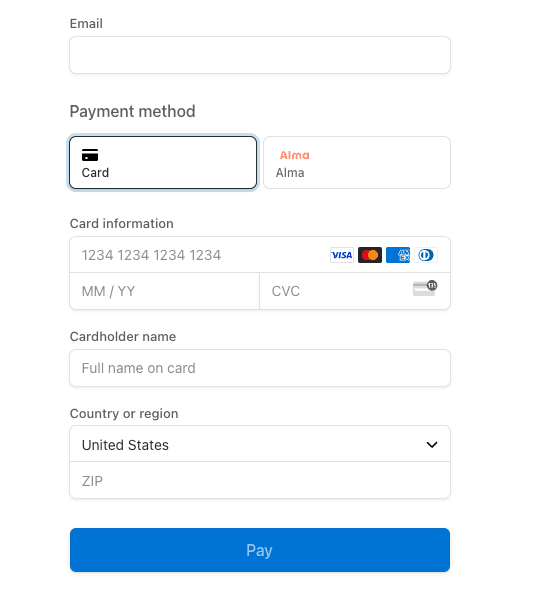Image resolution: width=547 pixels, height=605 pixels.
Task: Expand the country dropdown chevron
Action: pyautogui.click(x=432, y=444)
